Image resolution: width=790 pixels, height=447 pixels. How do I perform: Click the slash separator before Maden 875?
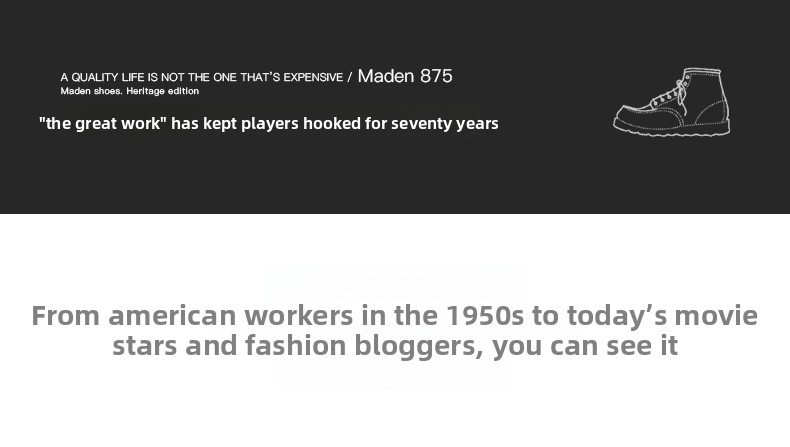point(350,77)
